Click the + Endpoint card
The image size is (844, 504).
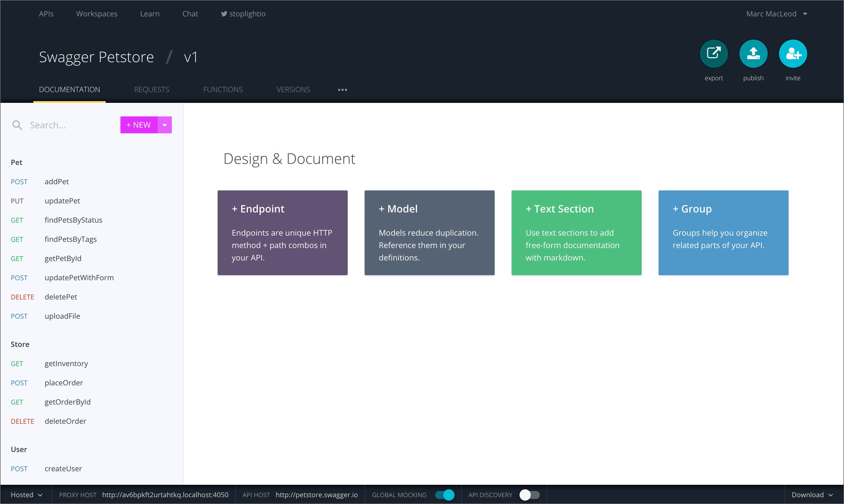282,233
